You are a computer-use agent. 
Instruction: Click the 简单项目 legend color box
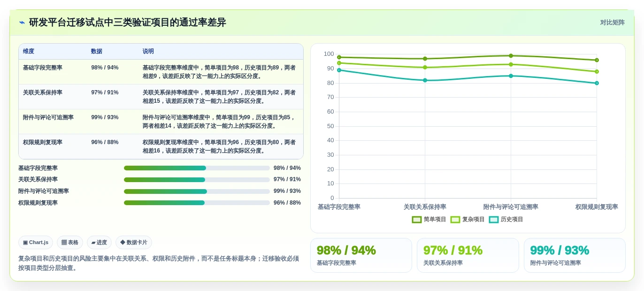pos(417,219)
